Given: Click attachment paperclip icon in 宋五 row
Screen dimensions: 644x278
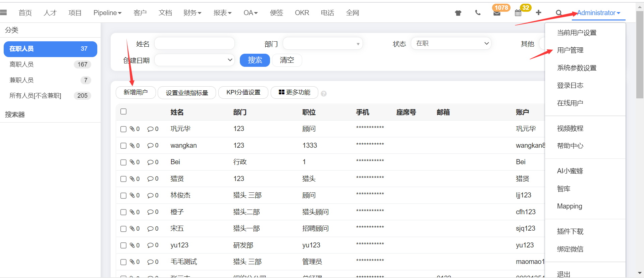Looking at the screenshot, I should coord(132,229).
